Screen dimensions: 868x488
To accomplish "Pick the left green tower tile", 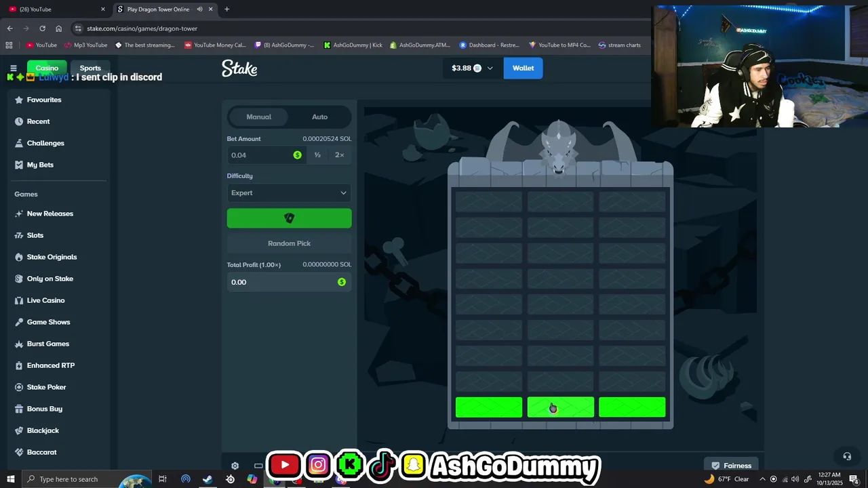I will tap(489, 407).
